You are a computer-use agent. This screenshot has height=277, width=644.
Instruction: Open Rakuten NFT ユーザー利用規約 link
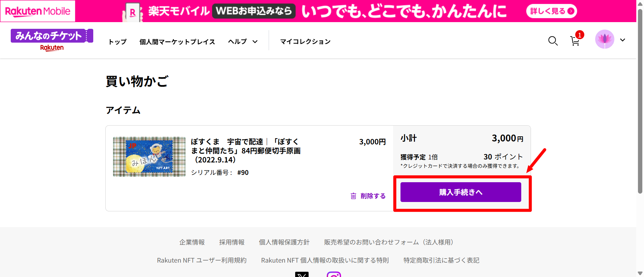coord(202,260)
